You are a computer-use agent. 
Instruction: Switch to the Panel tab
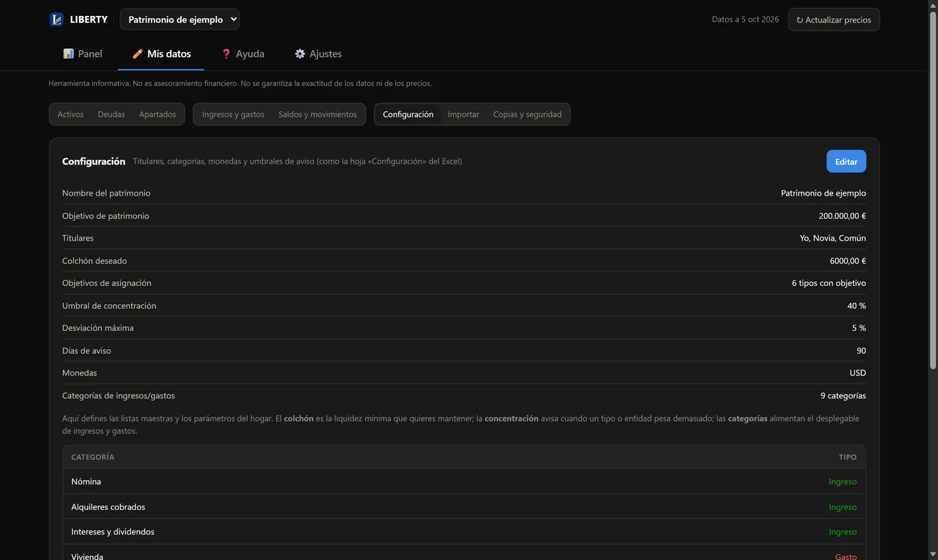(x=83, y=54)
